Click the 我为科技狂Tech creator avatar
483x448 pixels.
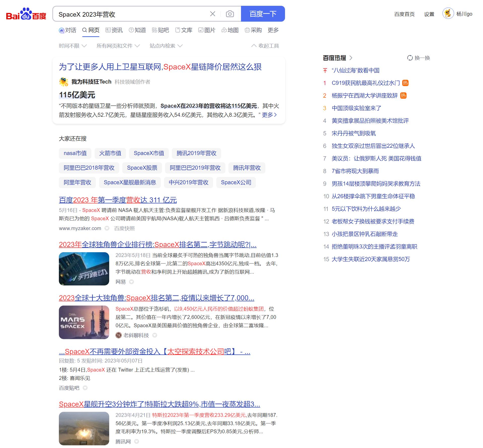(63, 82)
